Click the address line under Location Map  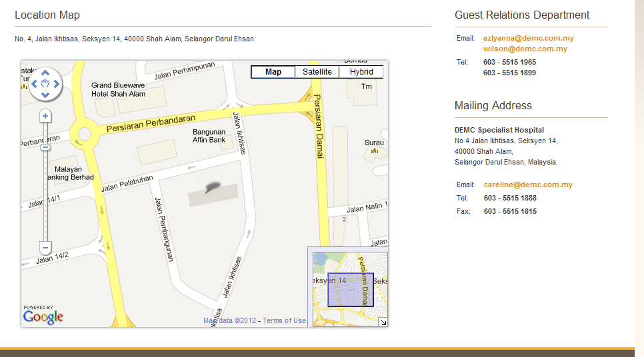(x=134, y=39)
